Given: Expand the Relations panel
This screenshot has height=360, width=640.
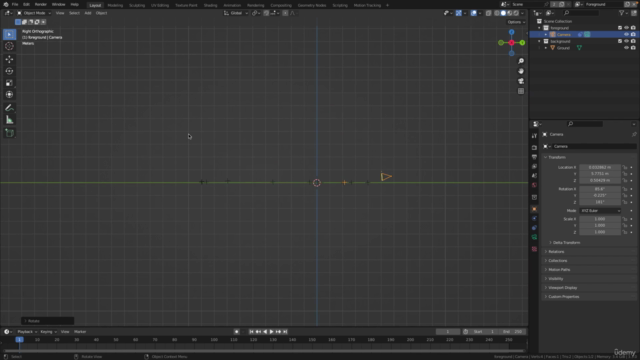Looking at the screenshot, I should pyautogui.click(x=556, y=251).
